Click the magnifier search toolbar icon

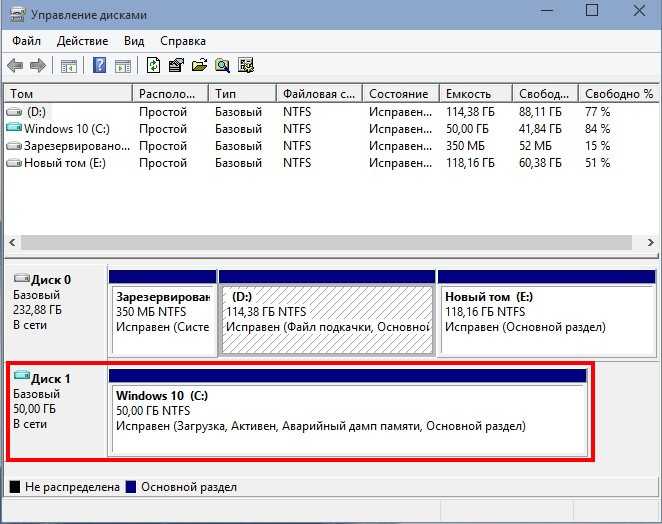[222, 65]
